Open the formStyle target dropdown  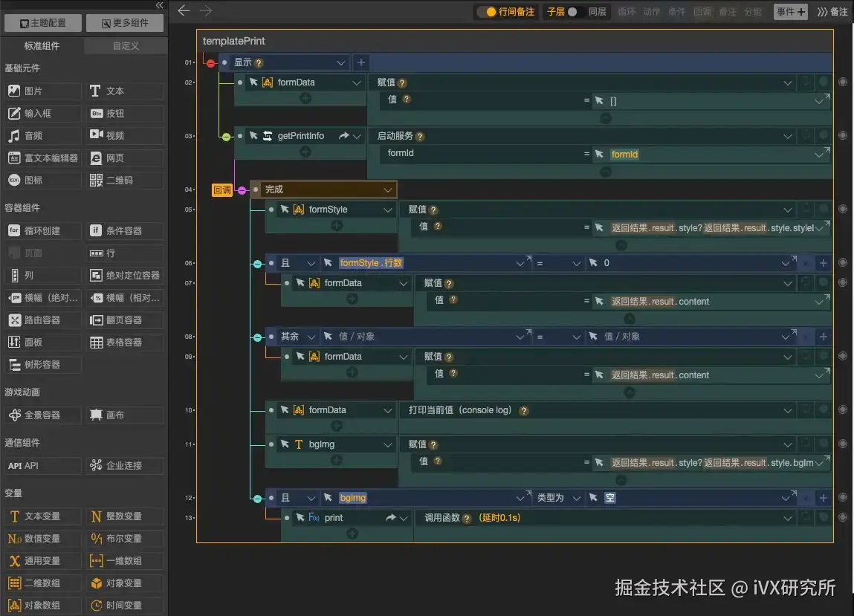click(x=387, y=210)
